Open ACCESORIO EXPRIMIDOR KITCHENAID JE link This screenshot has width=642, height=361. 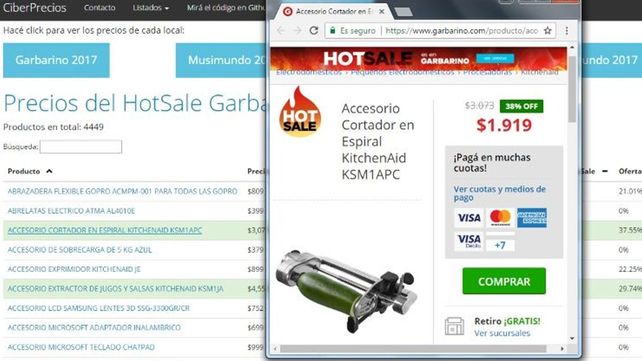(x=74, y=269)
